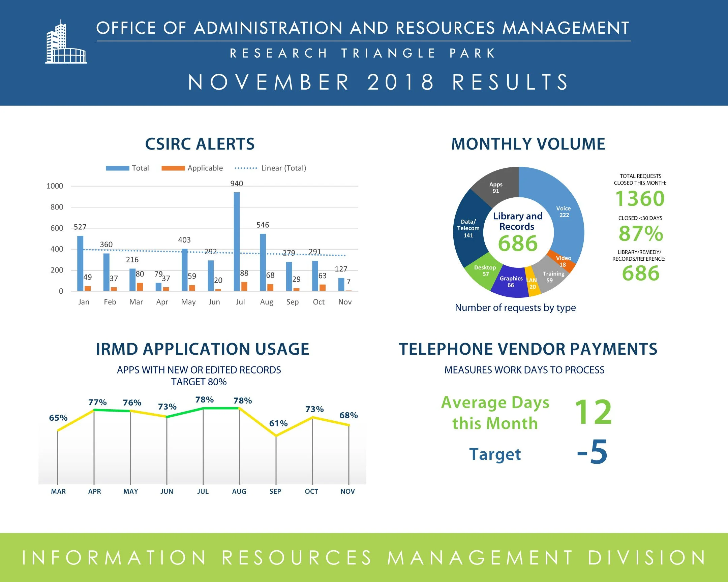Click the LAN 20 donut segment

coord(533,283)
